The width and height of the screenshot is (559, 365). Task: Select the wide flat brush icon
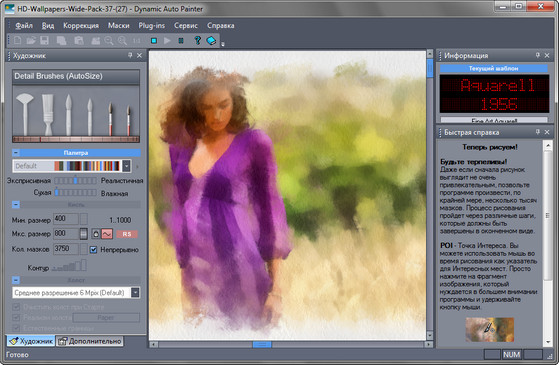tap(47, 114)
